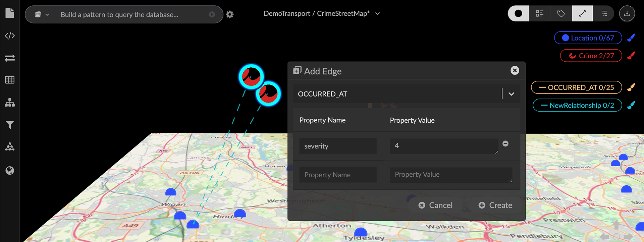Viewport: 644px width, 242px height.
Task: Toggle the Location 0/67 node label
Action: (x=588, y=38)
